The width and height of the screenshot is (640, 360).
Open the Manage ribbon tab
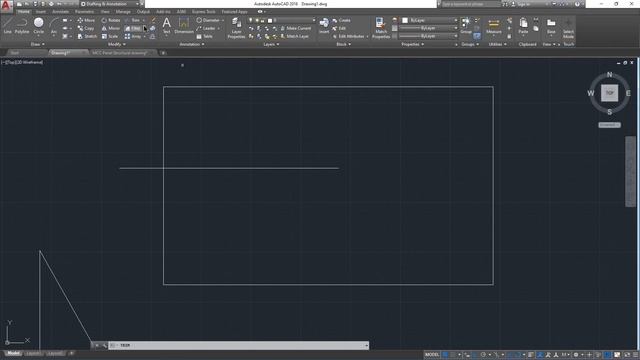123,12
